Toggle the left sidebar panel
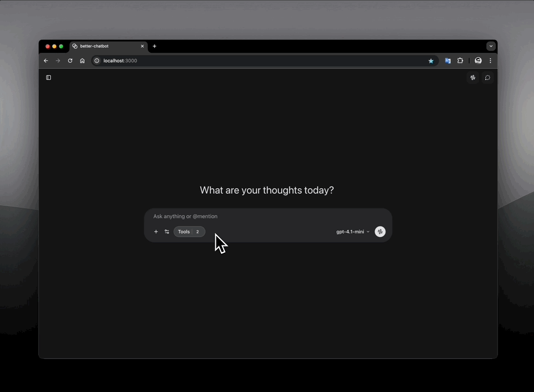 pyautogui.click(x=48, y=78)
